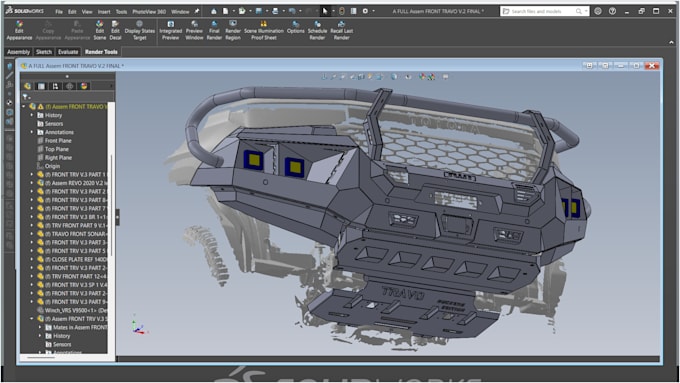Select Display States Target tool
This screenshot has height=383, width=680.
pos(139,30)
